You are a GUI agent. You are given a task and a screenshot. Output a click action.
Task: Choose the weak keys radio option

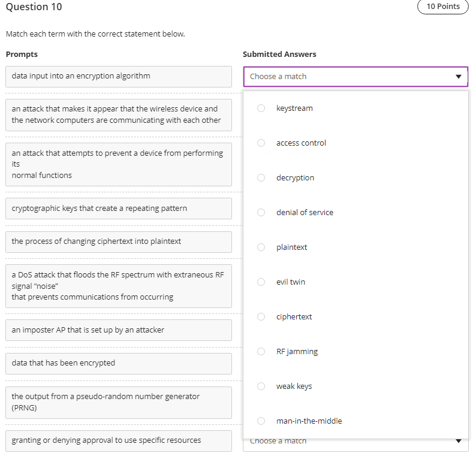pyautogui.click(x=261, y=387)
